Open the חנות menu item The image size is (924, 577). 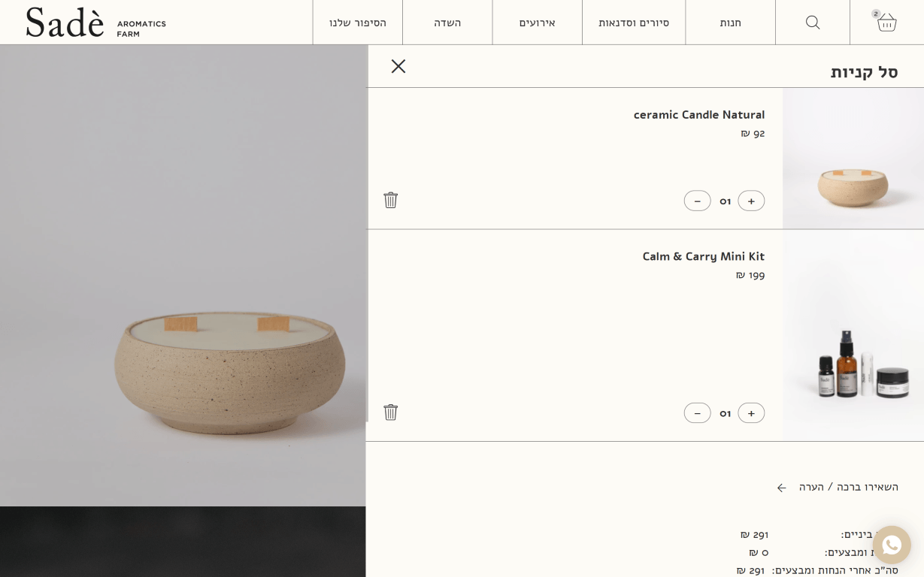tap(730, 23)
